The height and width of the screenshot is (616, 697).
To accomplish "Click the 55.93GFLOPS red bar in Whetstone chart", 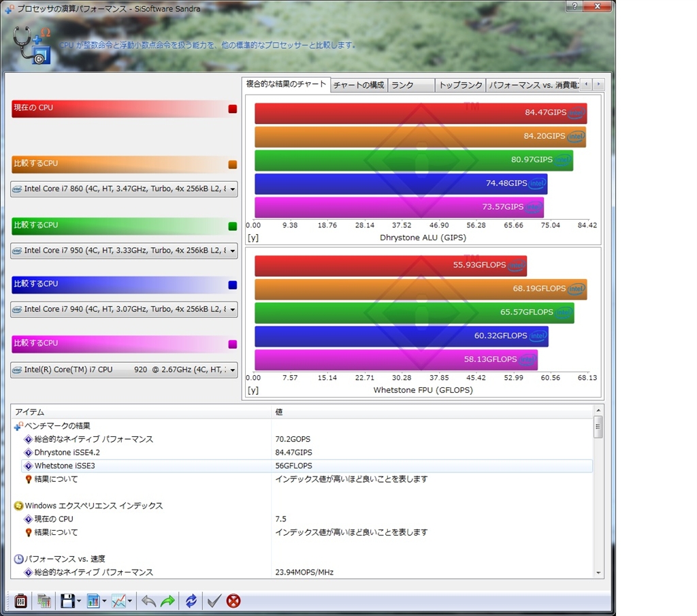I will (x=391, y=265).
